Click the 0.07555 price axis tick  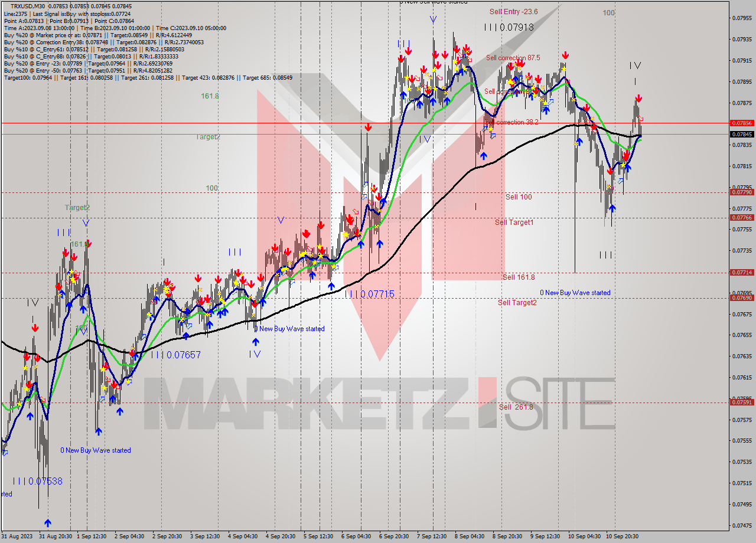742,440
